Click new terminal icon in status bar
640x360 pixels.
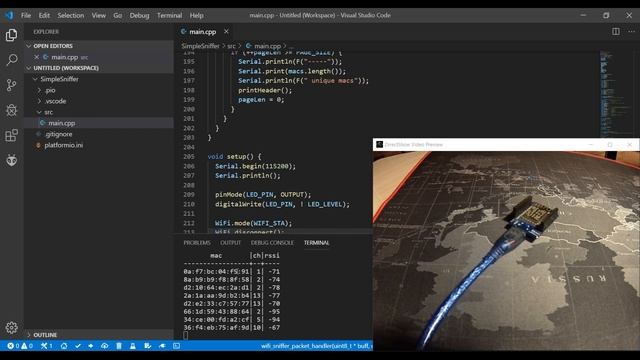coord(176,346)
